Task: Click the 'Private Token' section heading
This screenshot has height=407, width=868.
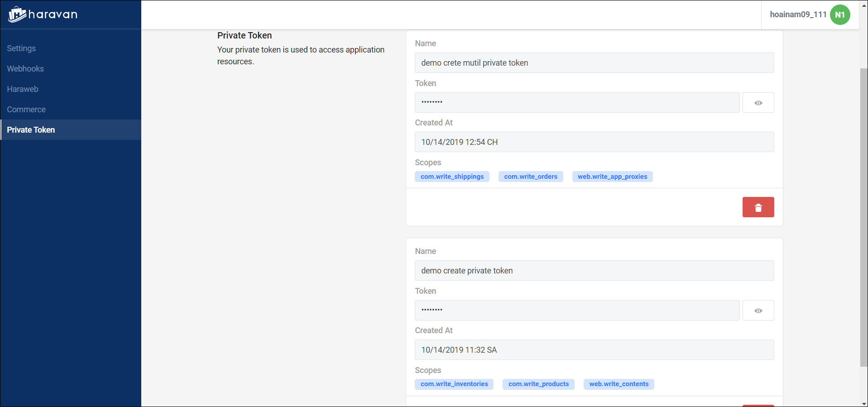Action: pyautogui.click(x=245, y=35)
